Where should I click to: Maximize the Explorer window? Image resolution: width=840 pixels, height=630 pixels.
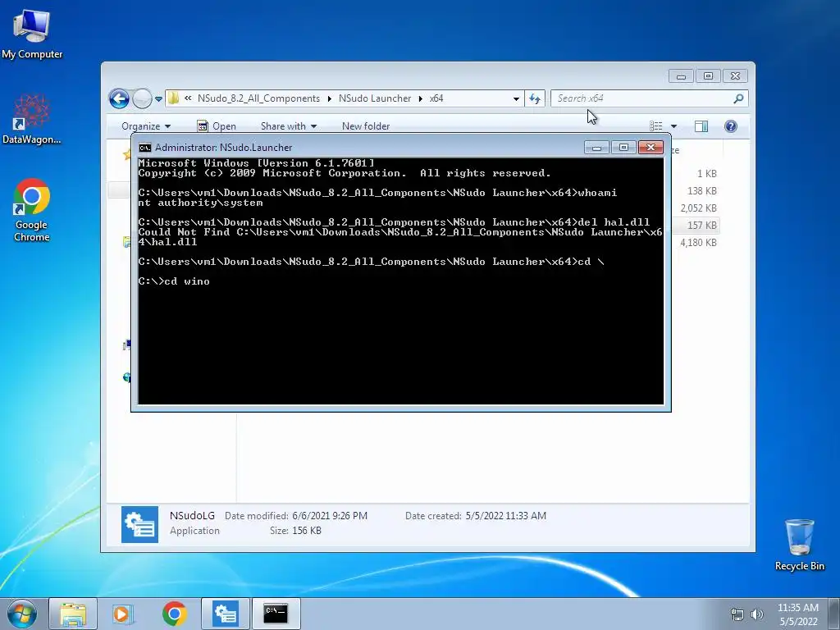coord(708,76)
